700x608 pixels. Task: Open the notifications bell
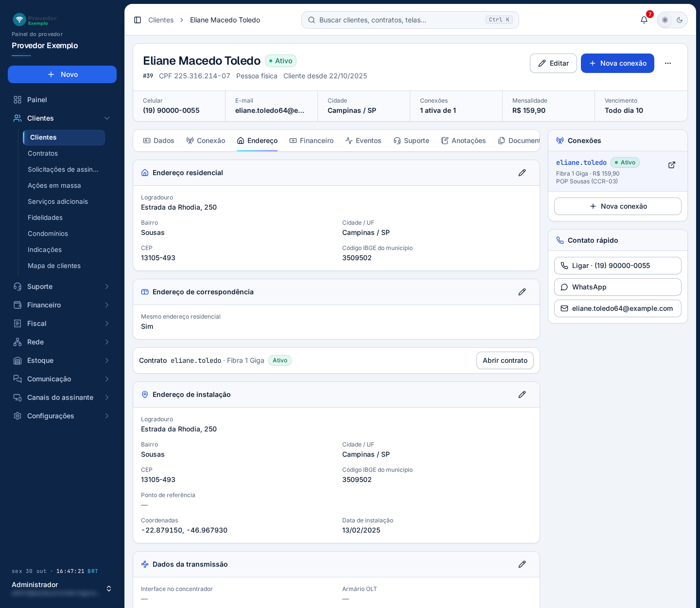(644, 20)
